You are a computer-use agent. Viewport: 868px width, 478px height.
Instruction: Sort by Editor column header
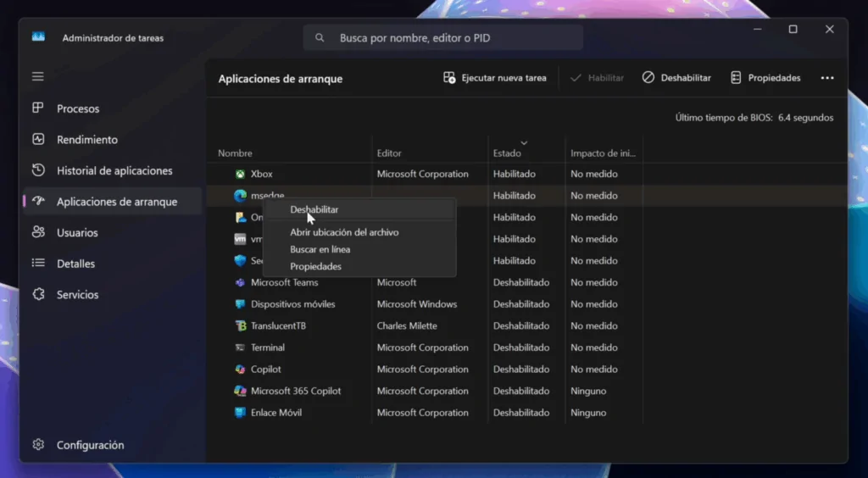tap(389, 153)
